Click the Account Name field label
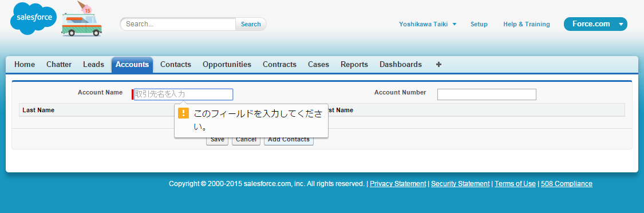Viewport: 644px width, 213px height. pyautogui.click(x=100, y=93)
